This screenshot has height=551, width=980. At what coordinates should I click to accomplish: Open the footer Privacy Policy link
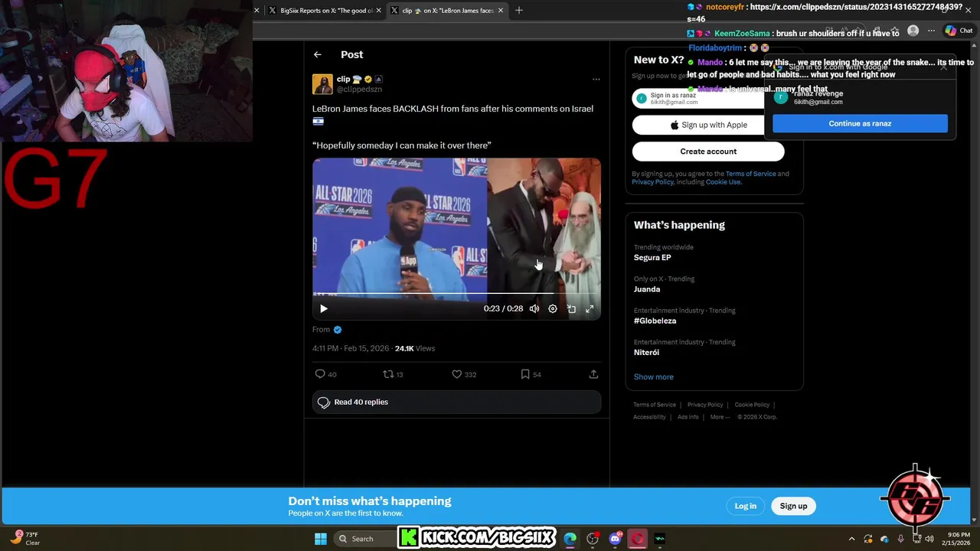(705, 405)
